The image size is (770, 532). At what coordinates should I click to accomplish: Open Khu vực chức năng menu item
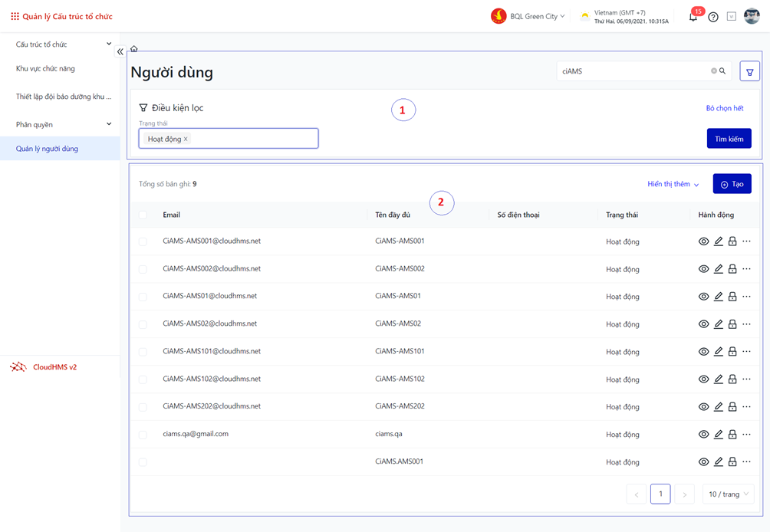pos(45,69)
